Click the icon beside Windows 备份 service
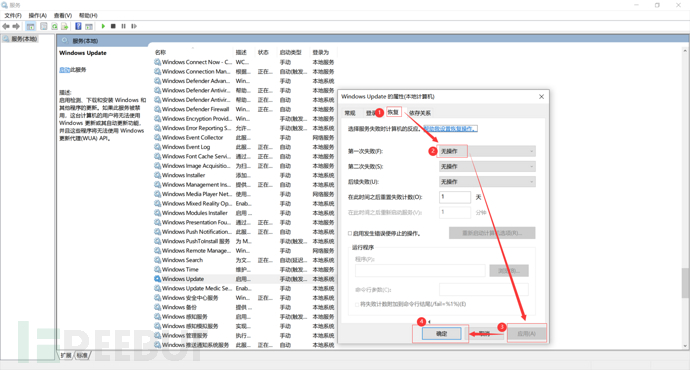 157,307
